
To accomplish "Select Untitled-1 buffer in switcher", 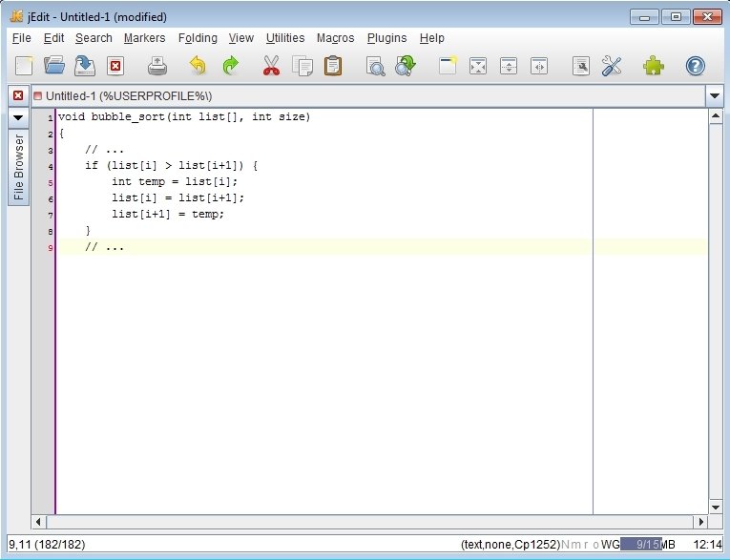I will (x=368, y=96).
